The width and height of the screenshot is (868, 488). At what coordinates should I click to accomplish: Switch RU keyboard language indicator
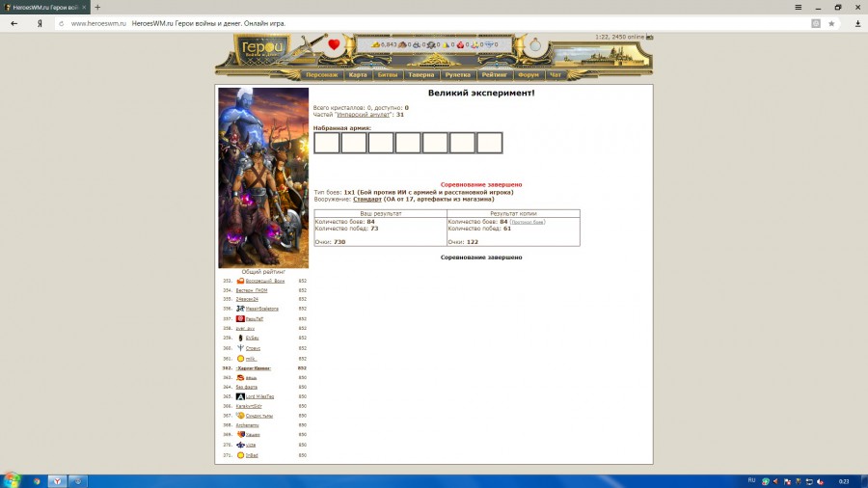(751, 480)
